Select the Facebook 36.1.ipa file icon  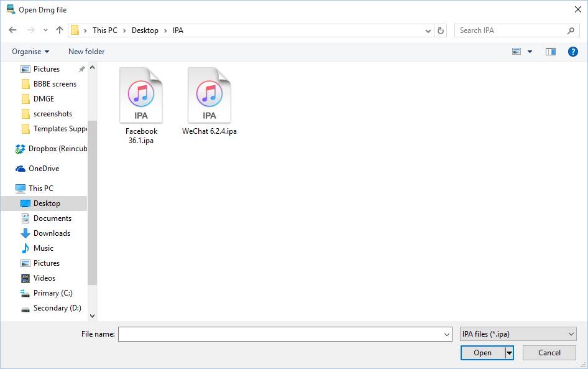point(141,95)
